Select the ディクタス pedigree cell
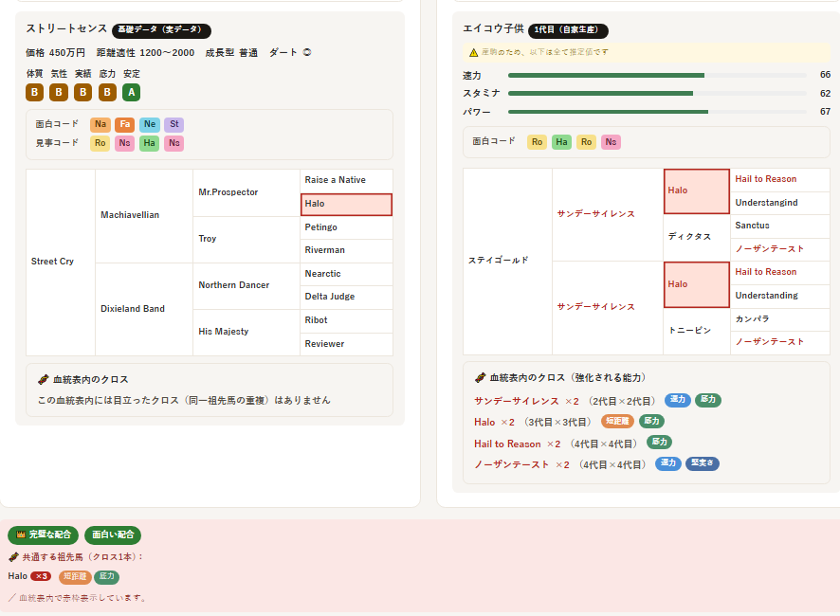The height and width of the screenshot is (616, 840). [697, 237]
